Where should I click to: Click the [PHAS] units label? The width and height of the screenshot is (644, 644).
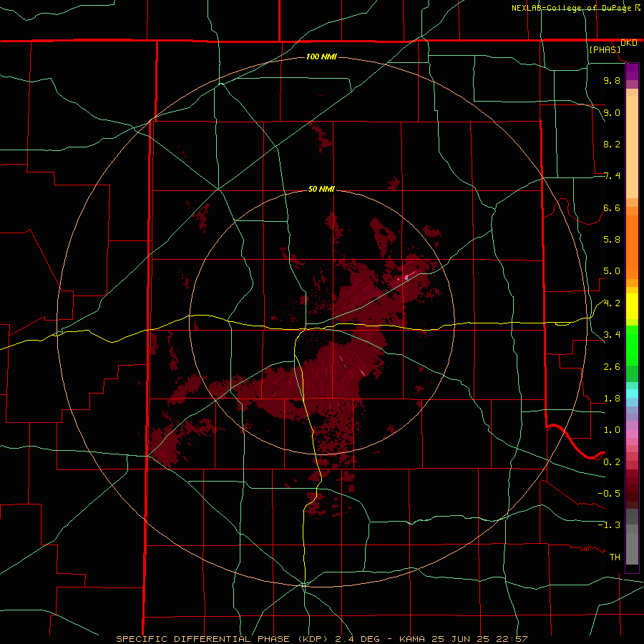click(x=605, y=49)
